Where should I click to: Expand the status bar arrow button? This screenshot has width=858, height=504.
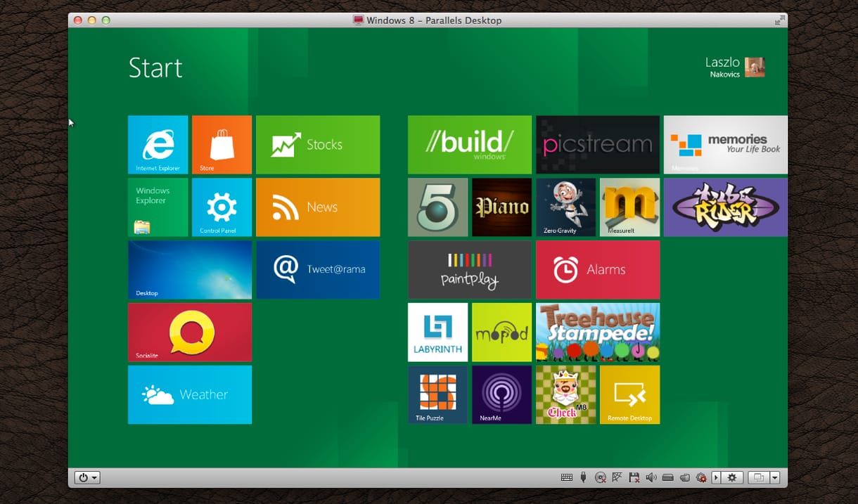(716, 478)
